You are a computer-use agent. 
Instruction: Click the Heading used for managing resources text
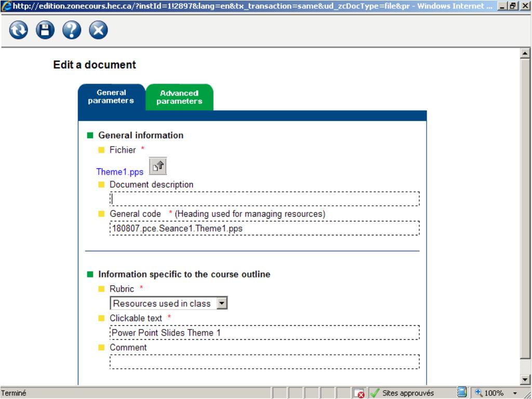250,214
